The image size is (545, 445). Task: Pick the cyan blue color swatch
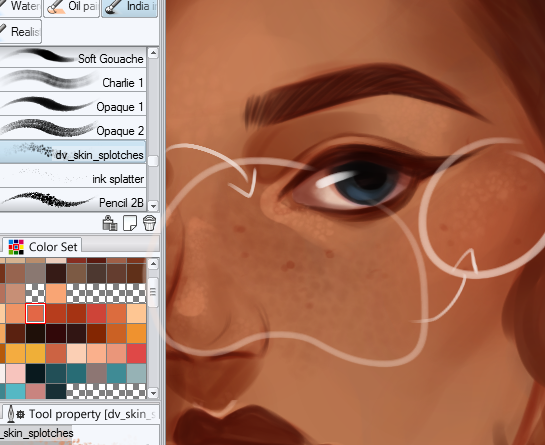[x=15, y=391]
